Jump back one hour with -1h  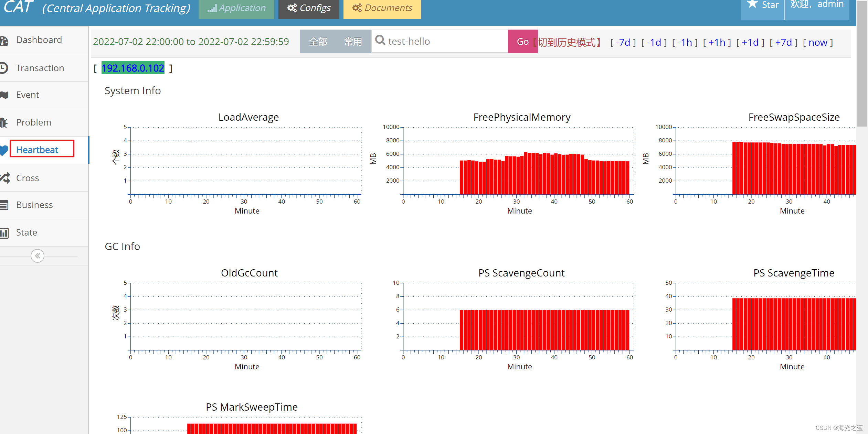pos(685,42)
